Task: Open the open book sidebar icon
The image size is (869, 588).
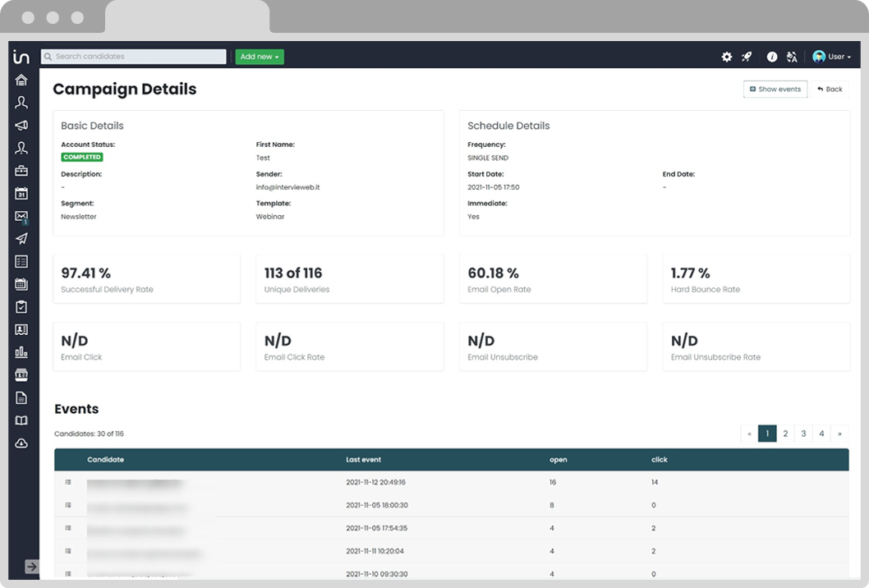Action: point(21,420)
